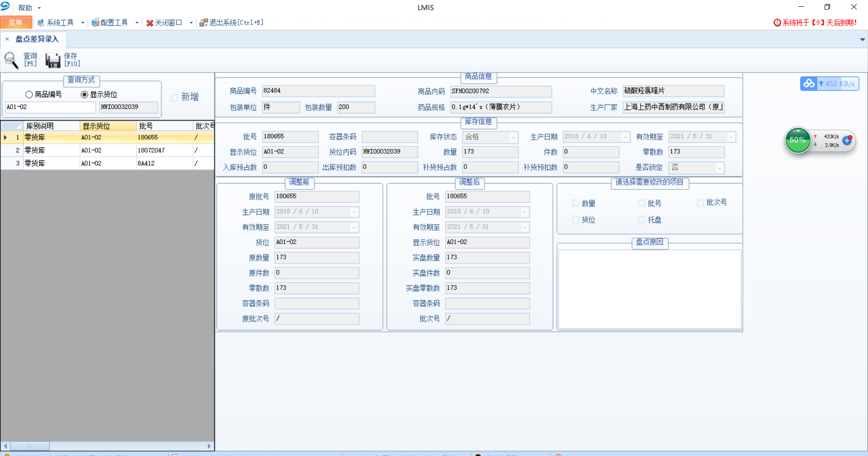Click the red X 关闭窗口 icon
Viewport: 868px width, 456px height.
[150, 23]
